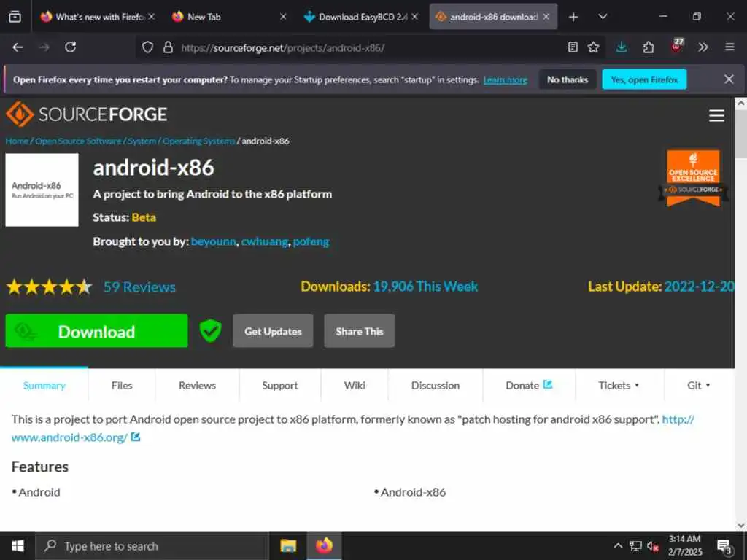The image size is (747, 560).
Task: Toggle reader view icon in the address bar
Action: click(x=573, y=47)
